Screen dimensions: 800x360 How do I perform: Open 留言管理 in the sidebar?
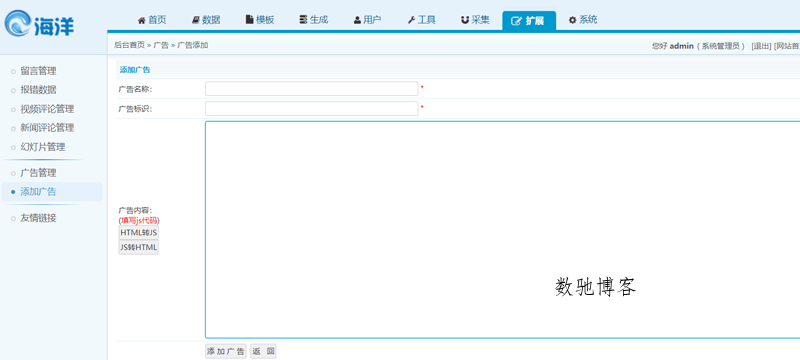[x=38, y=71]
